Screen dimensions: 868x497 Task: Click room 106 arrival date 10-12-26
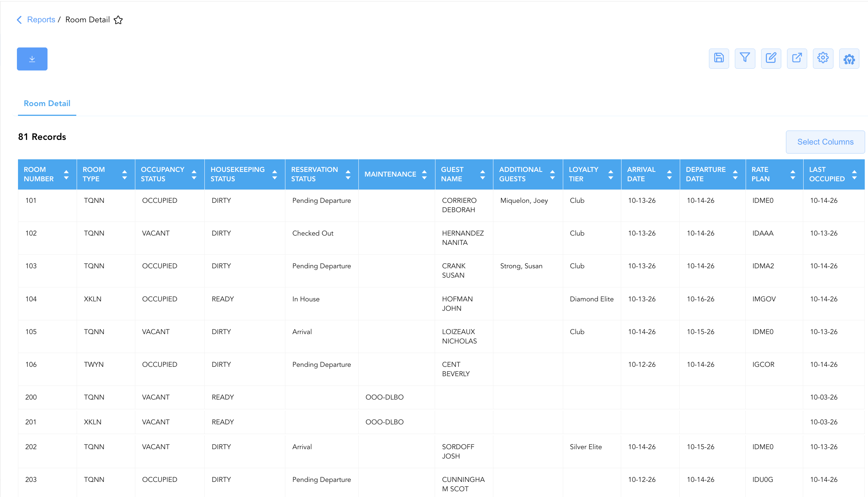[x=642, y=365]
